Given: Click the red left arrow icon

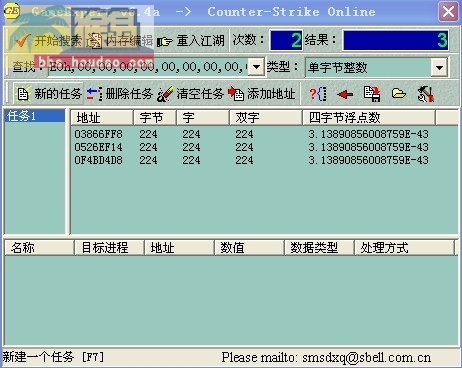Looking at the screenshot, I should pyautogui.click(x=345, y=95).
